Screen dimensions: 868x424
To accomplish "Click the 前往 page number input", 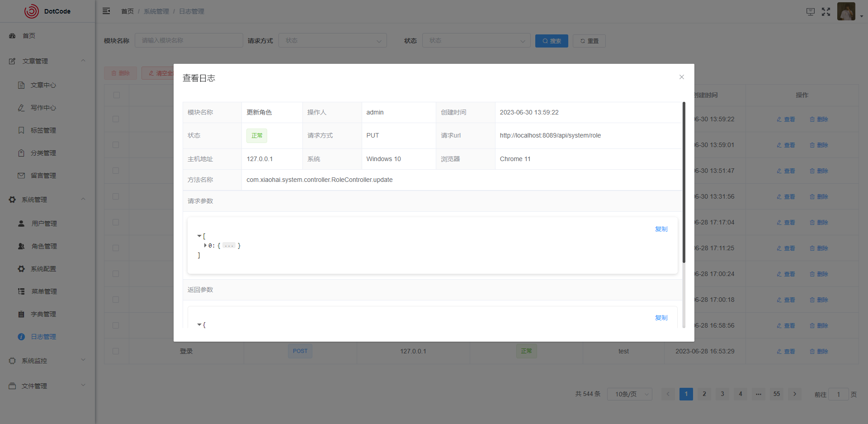I will point(839,394).
